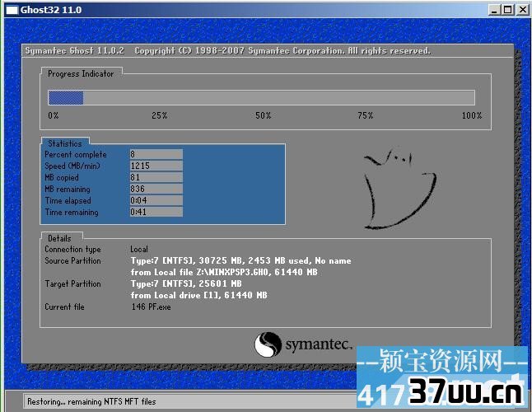Click the 'Restoring... remaining NTFS MFT files' status
The width and height of the screenshot is (532, 412).
tap(91, 401)
